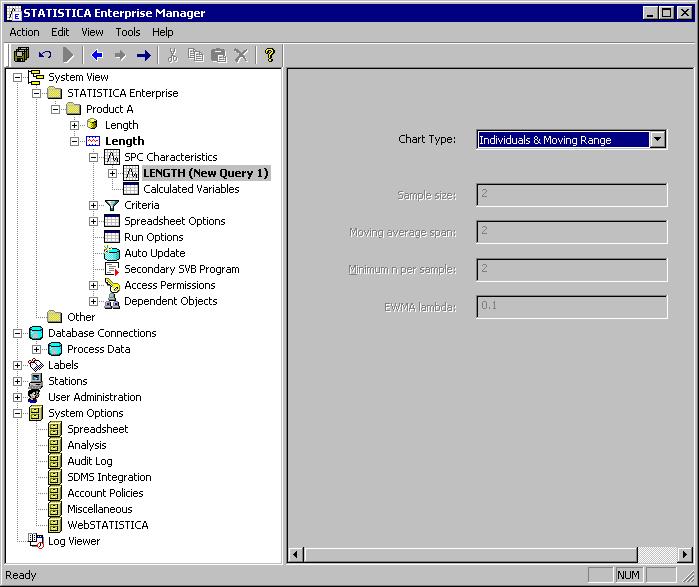This screenshot has height=587, width=699.
Task: Click the Access Permissions keys icon
Action: (112, 285)
